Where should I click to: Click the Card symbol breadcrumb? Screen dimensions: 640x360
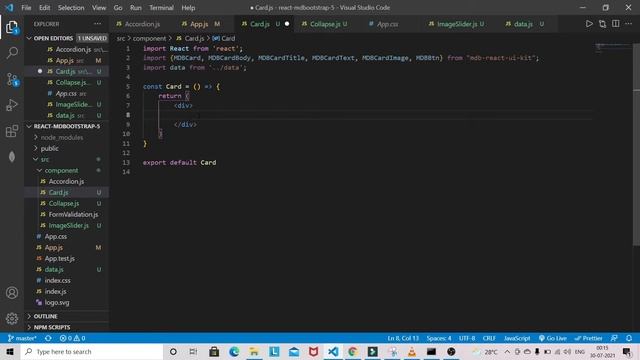224,38
